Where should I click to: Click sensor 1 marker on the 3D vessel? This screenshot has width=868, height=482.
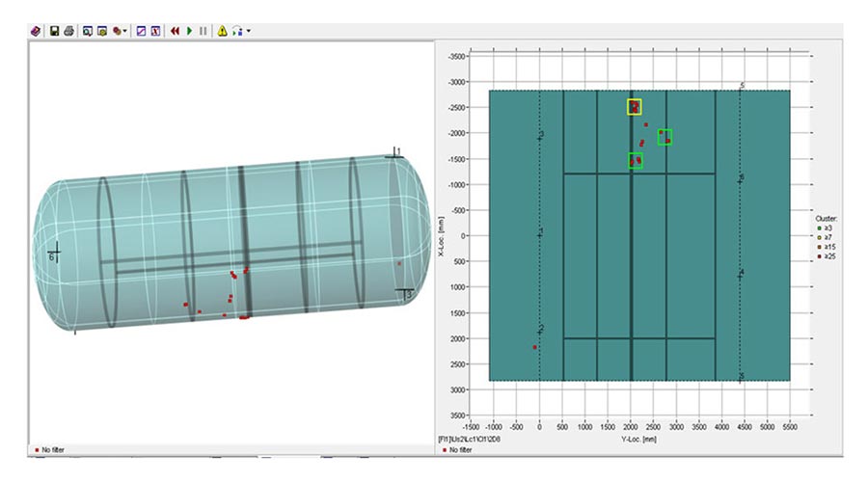(x=395, y=153)
